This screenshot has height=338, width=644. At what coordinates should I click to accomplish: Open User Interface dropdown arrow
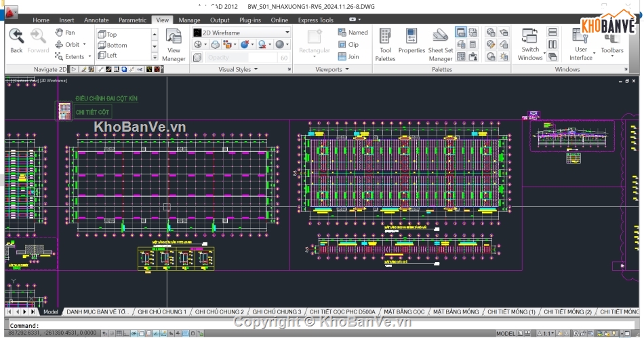594,54
